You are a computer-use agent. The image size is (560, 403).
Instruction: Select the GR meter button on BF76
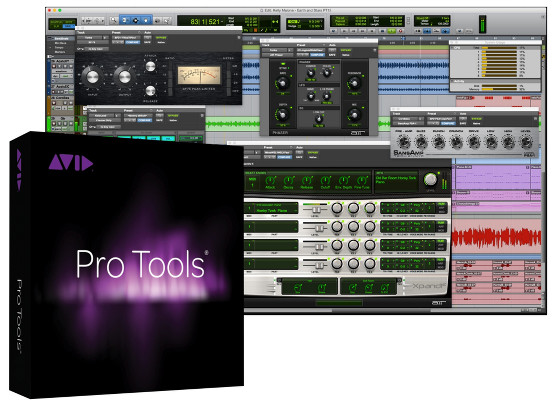click(x=230, y=66)
